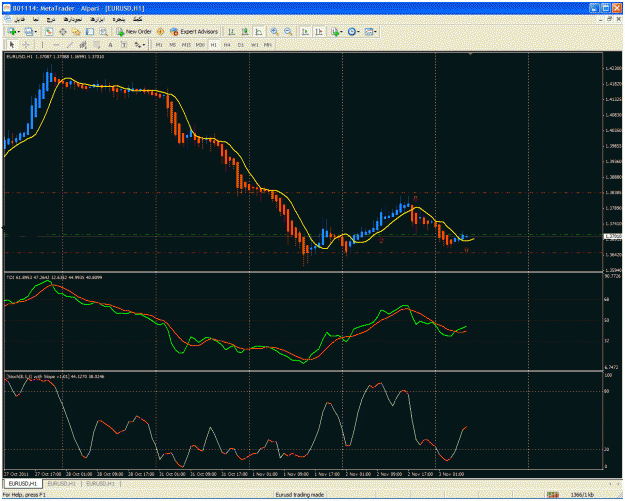This screenshot has width=625, height=501.
Task: Open a new chart window icon
Action: (x=12, y=31)
